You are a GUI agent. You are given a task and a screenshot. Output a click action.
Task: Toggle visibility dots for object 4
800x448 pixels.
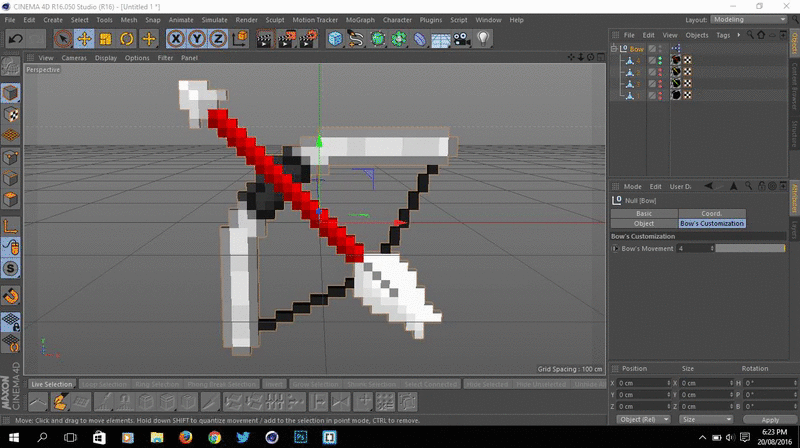pyautogui.click(x=660, y=60)
